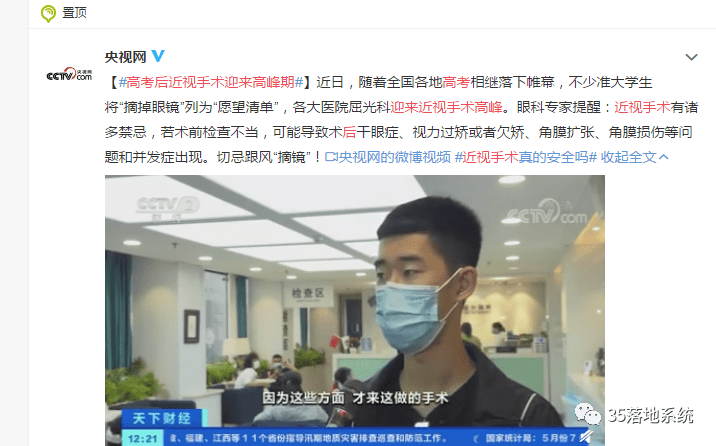
Task: Open the 迎来近视手术高峰 highlighted link
Action: (x=446, y=107)
